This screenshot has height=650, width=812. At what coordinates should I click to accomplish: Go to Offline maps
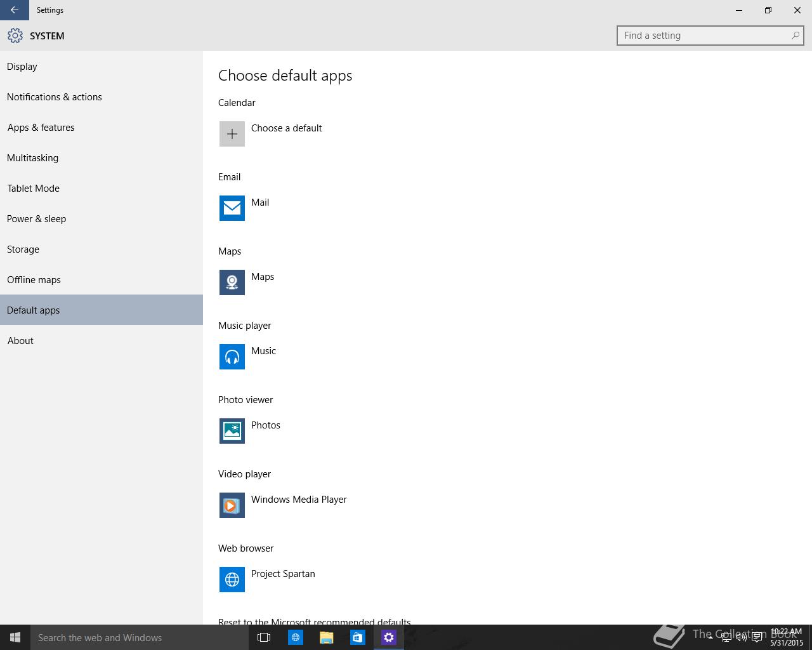(101, 280)
